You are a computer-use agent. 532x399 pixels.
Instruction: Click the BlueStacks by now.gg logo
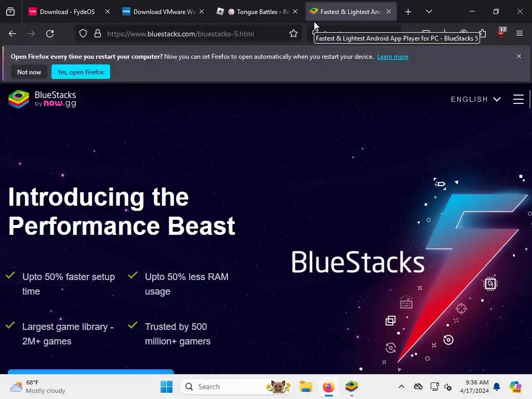coord(42,99)
